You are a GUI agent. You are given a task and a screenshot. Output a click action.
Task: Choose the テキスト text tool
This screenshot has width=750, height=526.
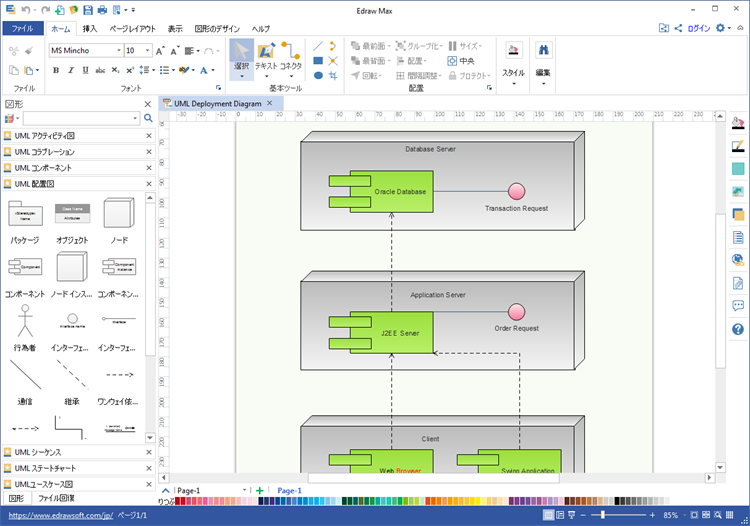(x=266, y=58)
